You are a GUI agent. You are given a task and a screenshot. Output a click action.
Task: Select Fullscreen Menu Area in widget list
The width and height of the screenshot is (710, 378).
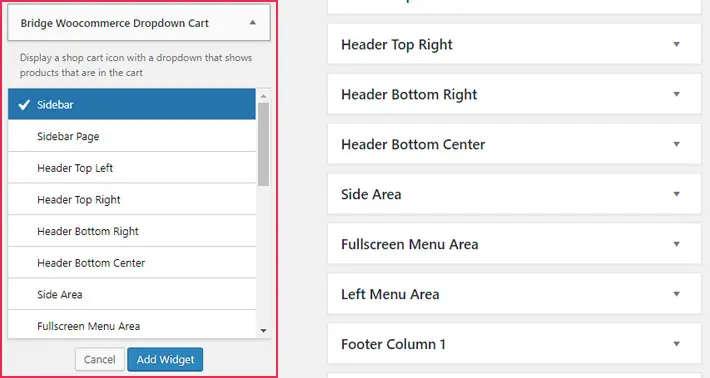point(132,325)
